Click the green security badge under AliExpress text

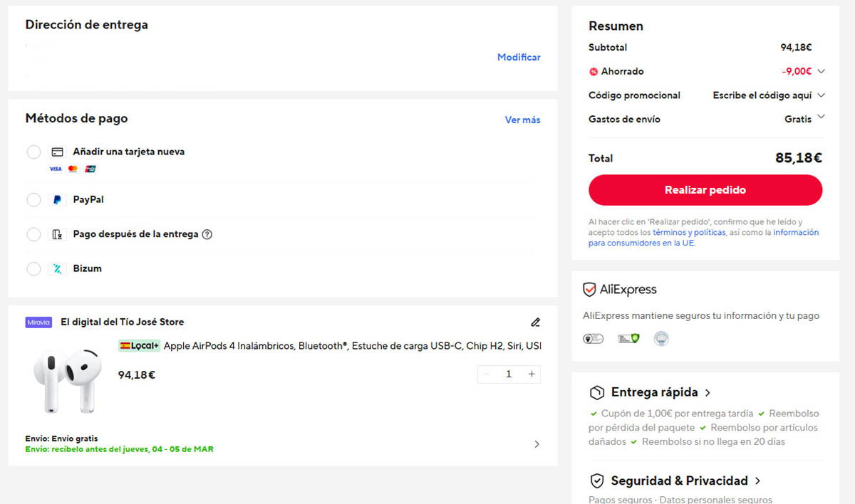coord(628,337)
